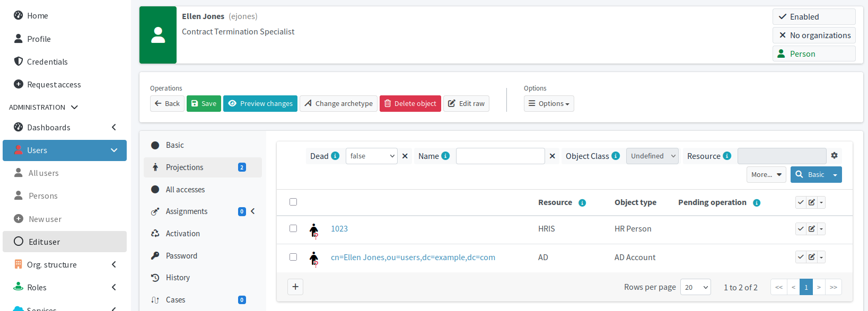Switch to the Projections tab

coord(203,167)
